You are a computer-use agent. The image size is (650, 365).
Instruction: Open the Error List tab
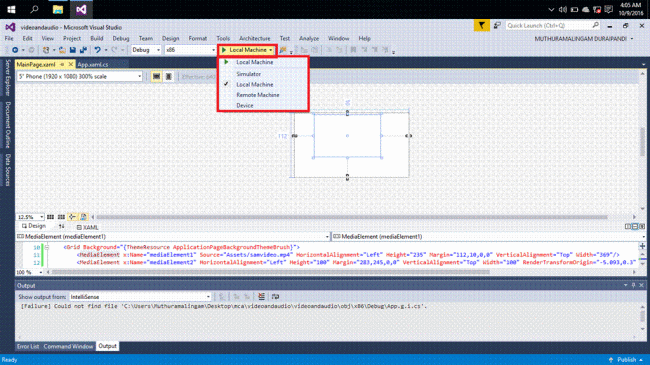tap(28, 346)
